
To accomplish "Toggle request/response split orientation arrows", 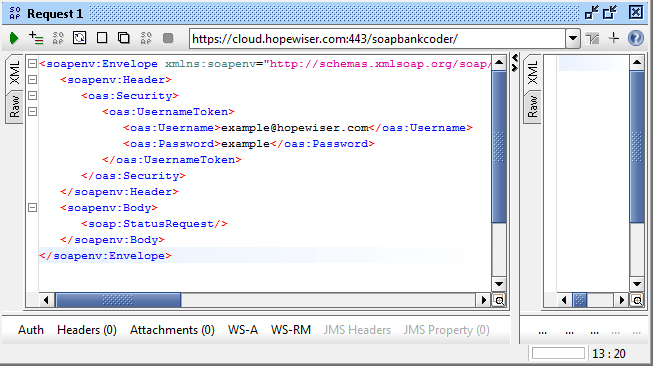I will click(x=515, y=63).
